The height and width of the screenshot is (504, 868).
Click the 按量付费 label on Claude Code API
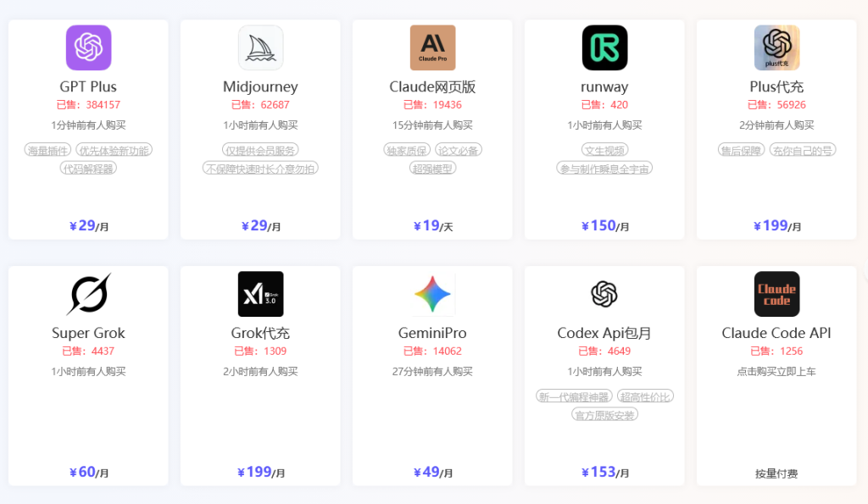pyautogui.click(x=776, y=474)
